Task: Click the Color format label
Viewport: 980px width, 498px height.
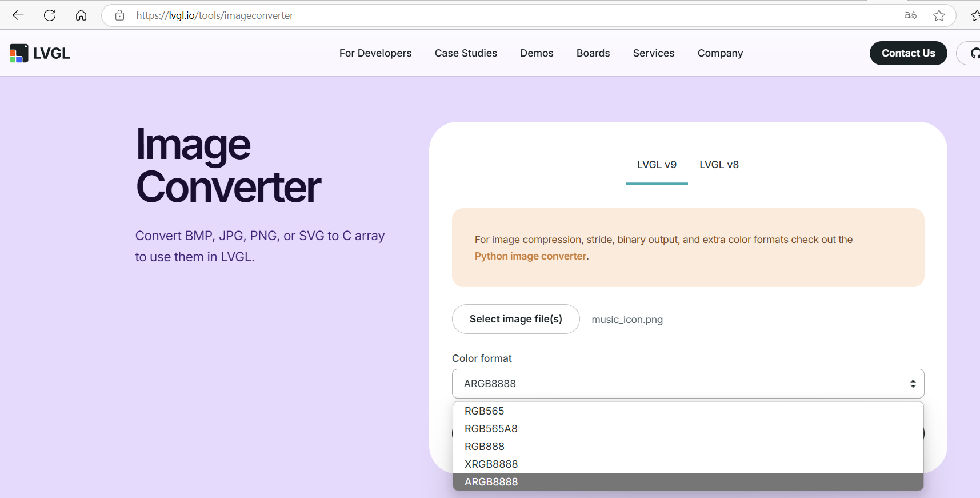Action: coord(482,358)
